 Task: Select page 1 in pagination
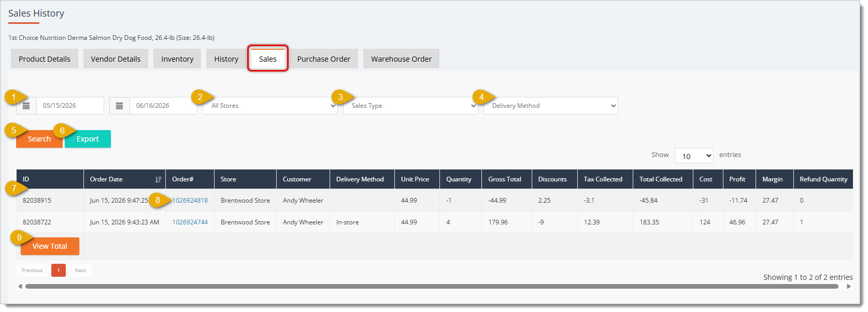59,271
